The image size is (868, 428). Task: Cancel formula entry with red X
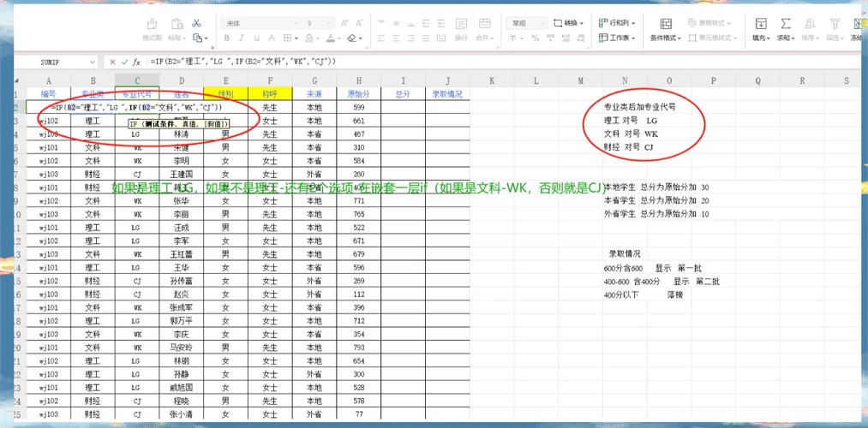click(x=113, y=62)
